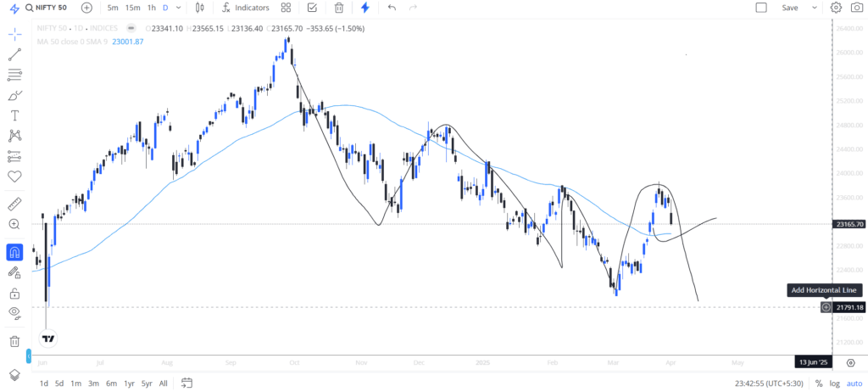The image size is (868, 392).
Task: Set range to 5d
Action: click(59, 384)
